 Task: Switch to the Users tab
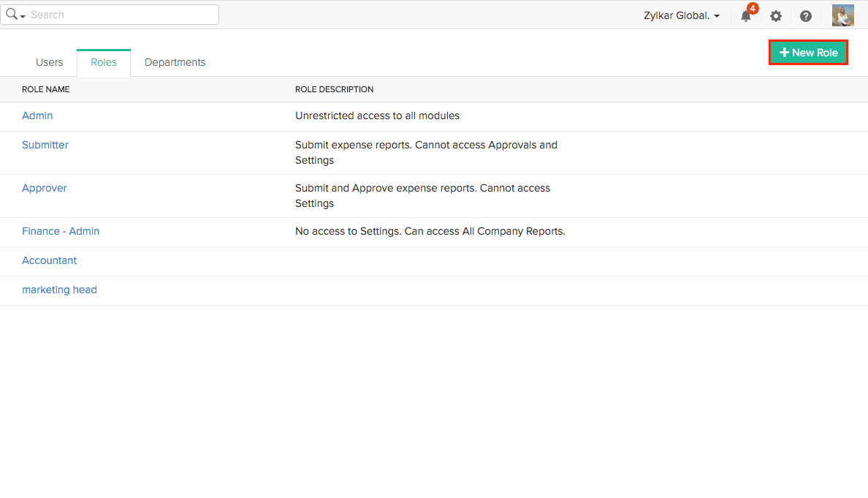[49, 62]
